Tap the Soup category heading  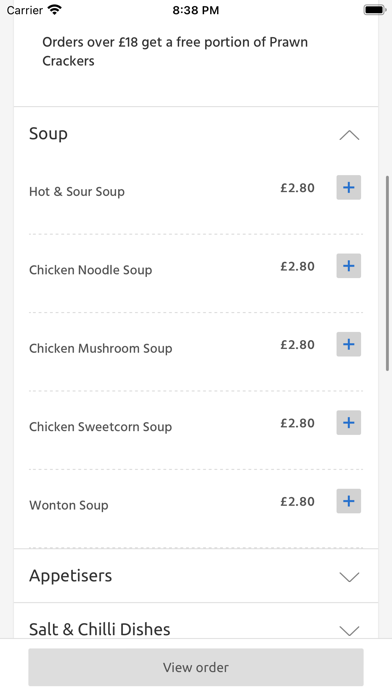tap(48, 134)
